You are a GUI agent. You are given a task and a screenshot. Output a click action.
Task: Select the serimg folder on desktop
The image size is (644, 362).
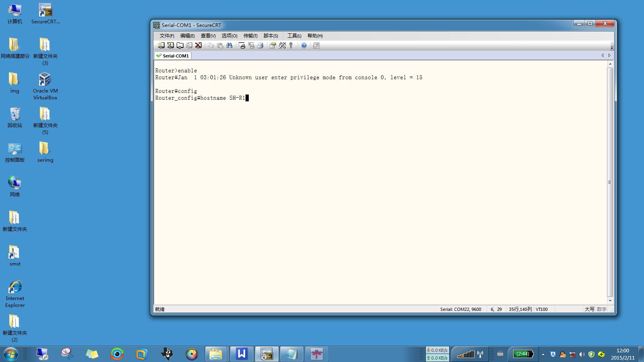pyautogui.click(x=45, y=152)
